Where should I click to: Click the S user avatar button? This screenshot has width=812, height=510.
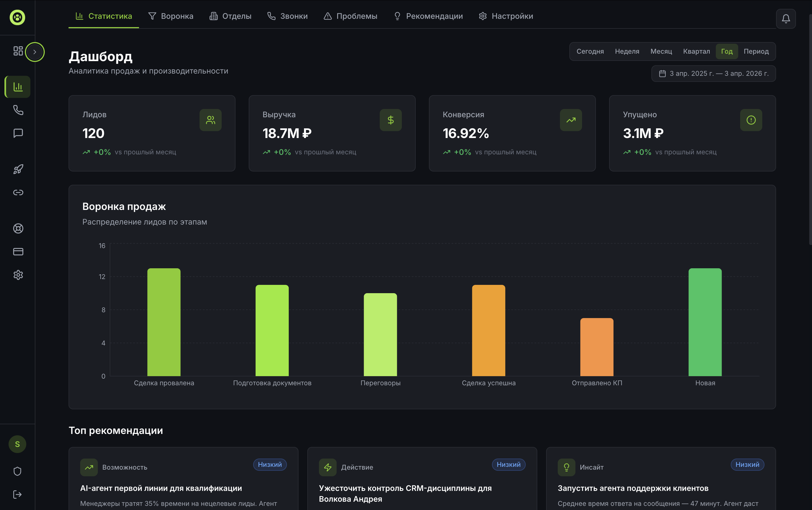[17, 444]
